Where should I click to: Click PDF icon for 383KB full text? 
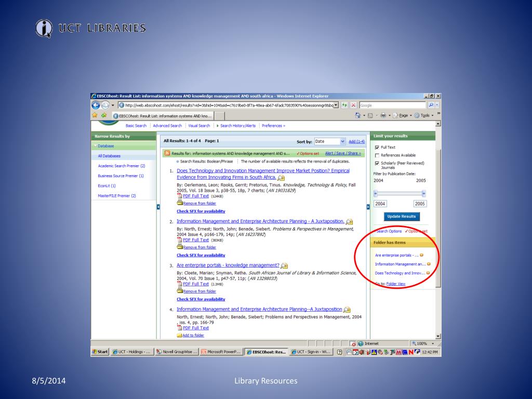click(x=179, y=240)
